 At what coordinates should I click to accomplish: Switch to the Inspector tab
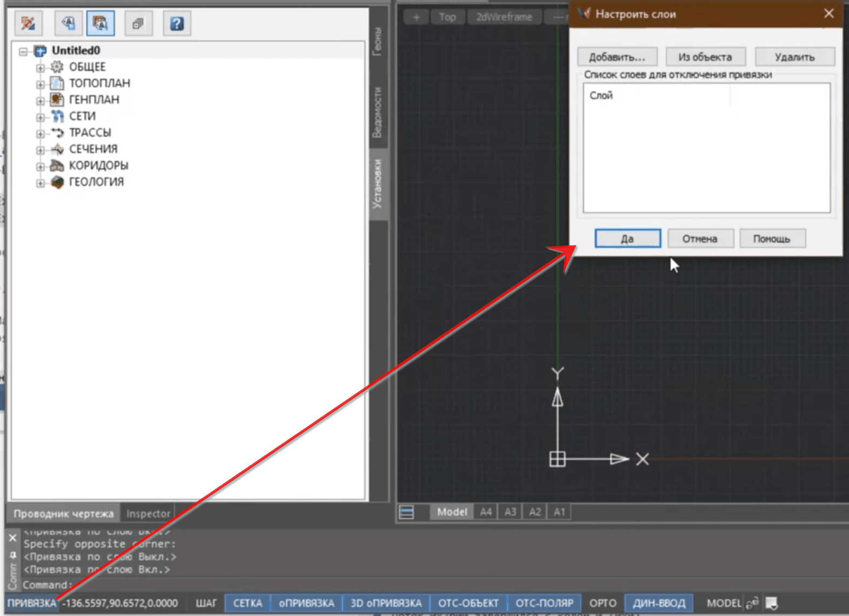coord(148,513)
